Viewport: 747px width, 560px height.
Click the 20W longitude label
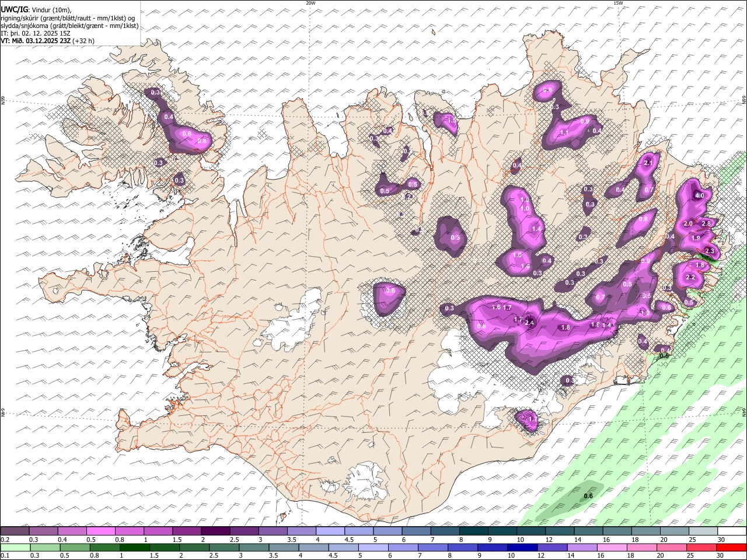311,3
